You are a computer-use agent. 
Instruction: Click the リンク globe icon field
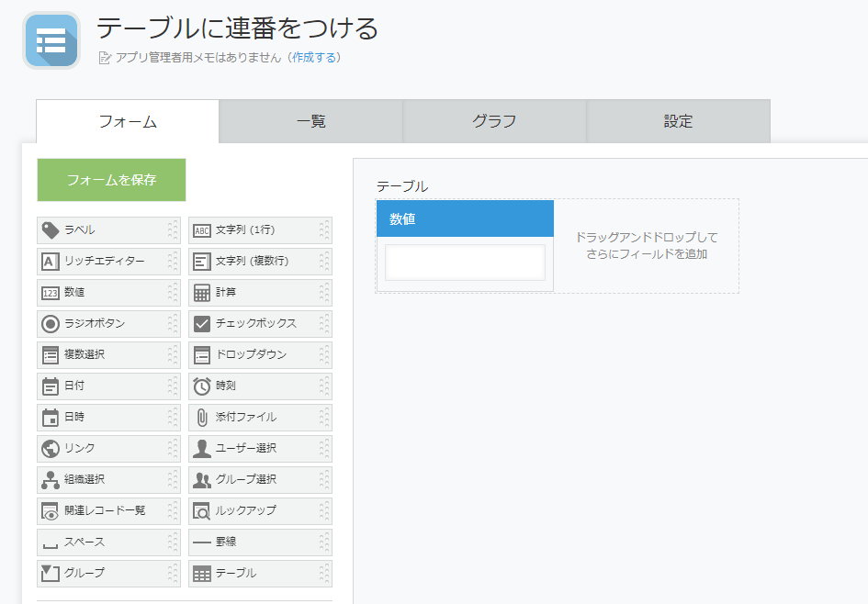51,449
